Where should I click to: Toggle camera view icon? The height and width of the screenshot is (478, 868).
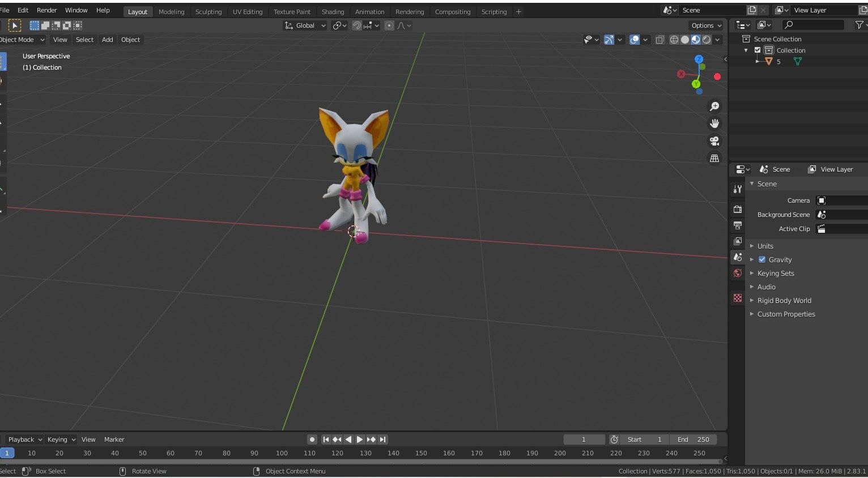(714, 141)
